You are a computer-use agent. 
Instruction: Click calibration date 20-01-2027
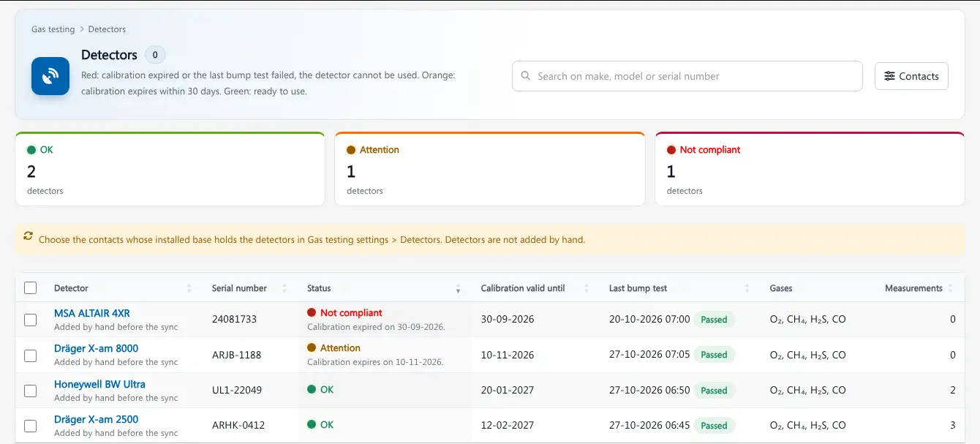coord(508,390)
